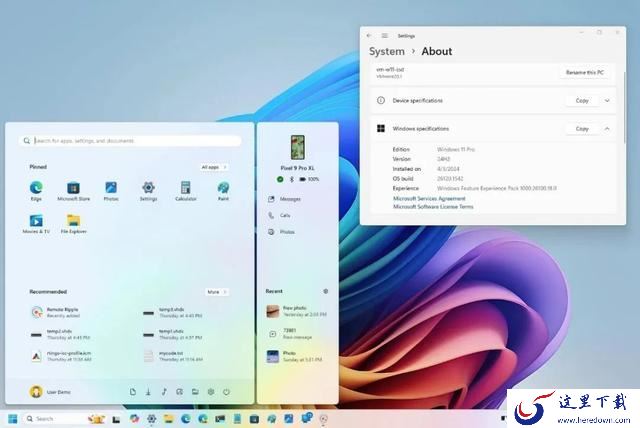Open Photos in the phone panel
This screenshot has width=640, height=428.
click(x=282, y=232)
